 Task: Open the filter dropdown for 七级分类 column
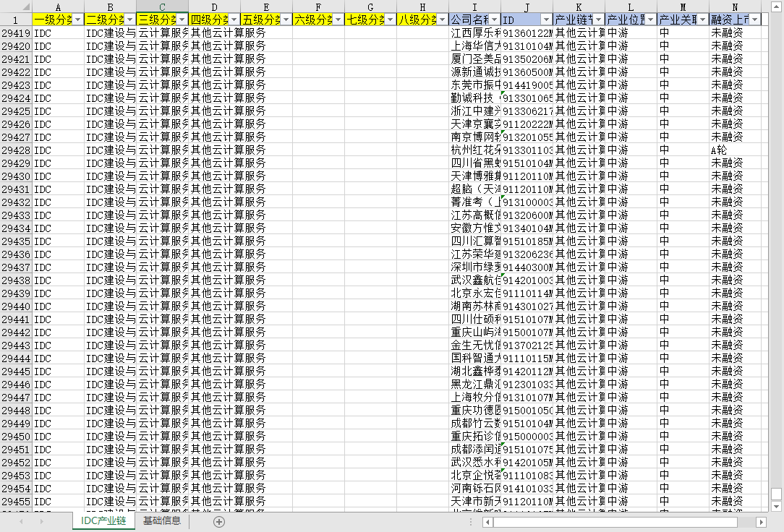point(390,20)
